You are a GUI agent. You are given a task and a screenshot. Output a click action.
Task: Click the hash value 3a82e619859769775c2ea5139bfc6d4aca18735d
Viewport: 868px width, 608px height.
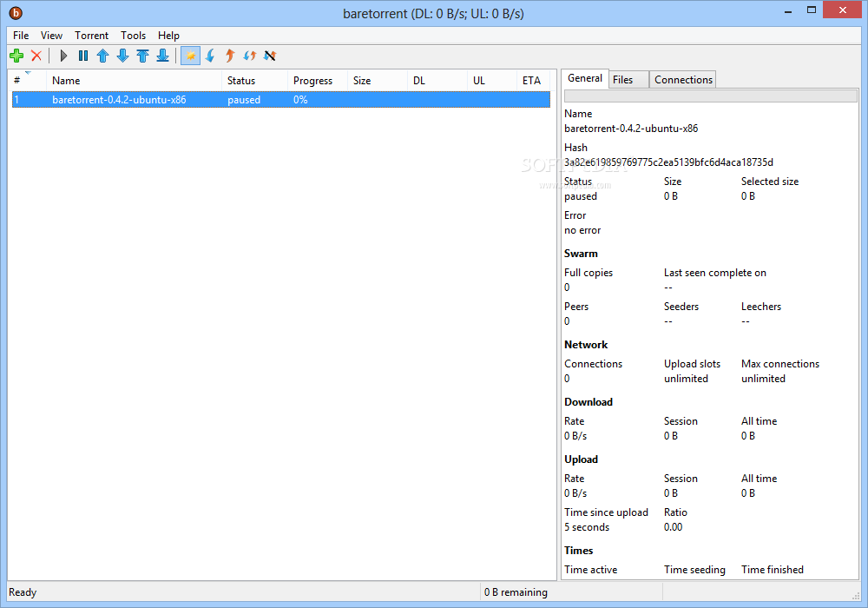[668, 162]
